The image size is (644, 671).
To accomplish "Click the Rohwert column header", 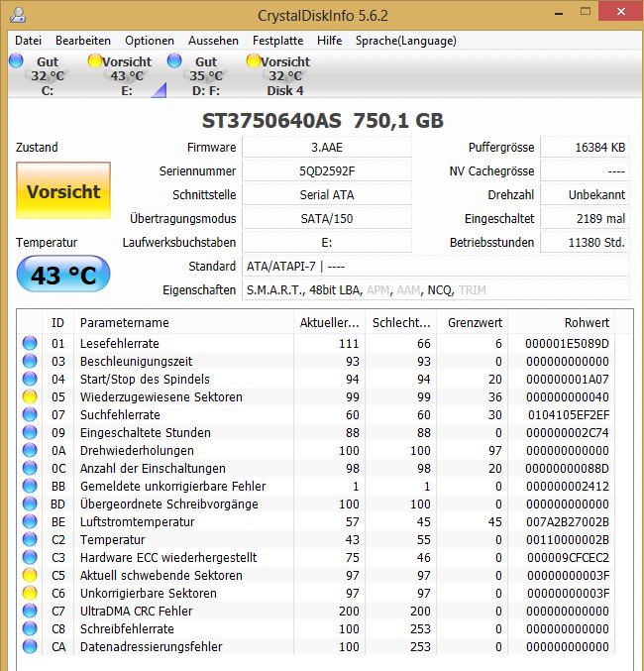I will 562,323.
